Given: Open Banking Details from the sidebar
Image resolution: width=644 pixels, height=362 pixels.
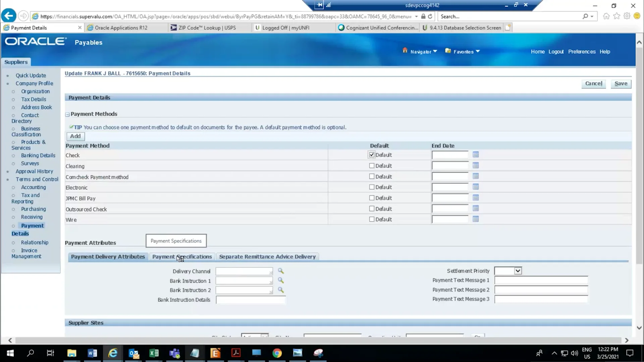Looking at the screenshot, I should (38, 155).
